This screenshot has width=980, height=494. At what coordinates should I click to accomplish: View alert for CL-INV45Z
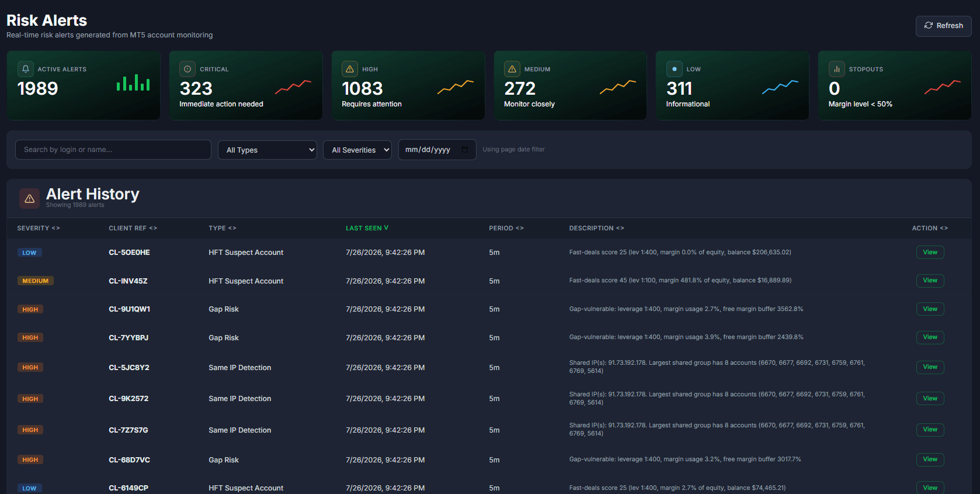tap(930, 281)
